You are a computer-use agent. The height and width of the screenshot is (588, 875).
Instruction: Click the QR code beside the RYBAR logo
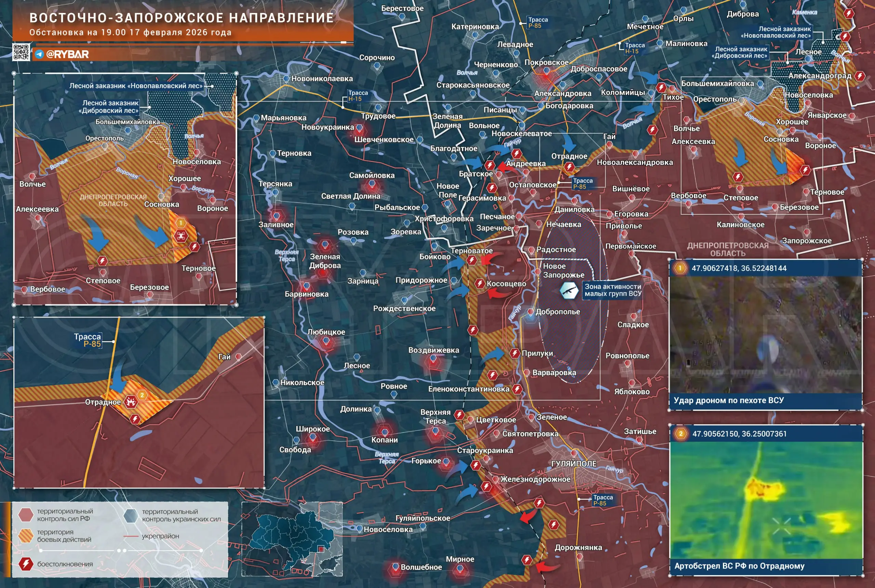(21, 52)
